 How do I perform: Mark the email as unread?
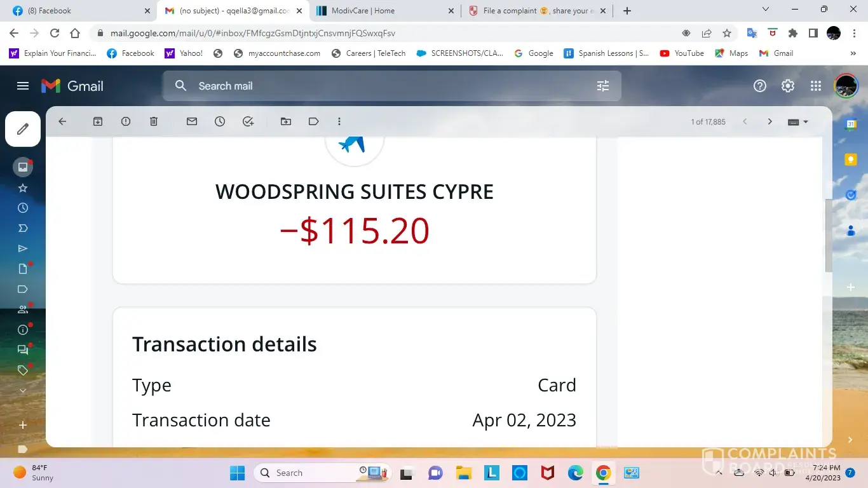tap(192, 121)
